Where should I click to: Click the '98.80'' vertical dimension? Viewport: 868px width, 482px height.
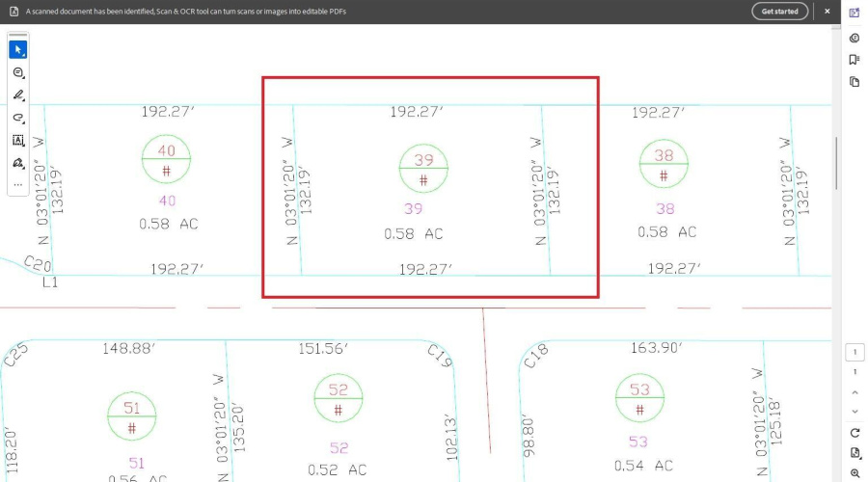tap(529, 436)
